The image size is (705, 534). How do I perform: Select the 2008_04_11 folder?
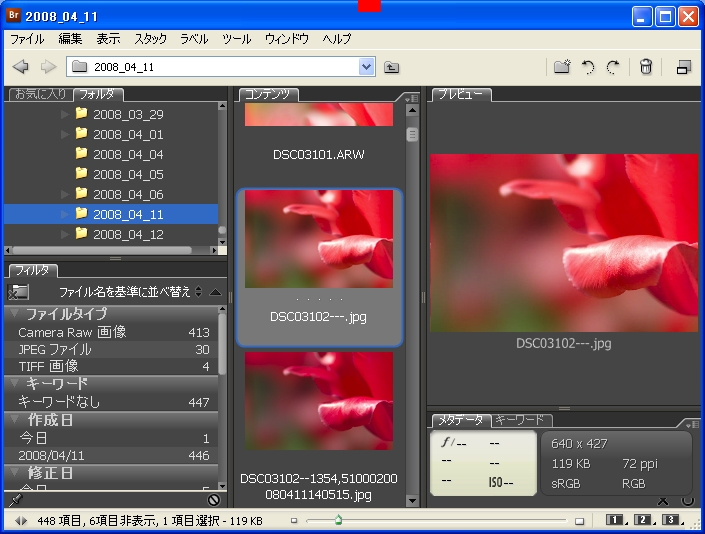(x=111, y=214)
